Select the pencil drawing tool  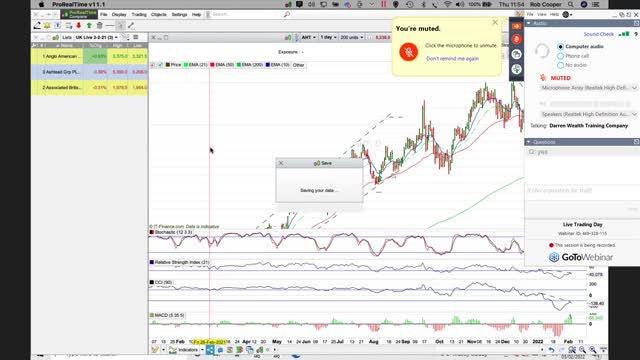pos(37,26)
